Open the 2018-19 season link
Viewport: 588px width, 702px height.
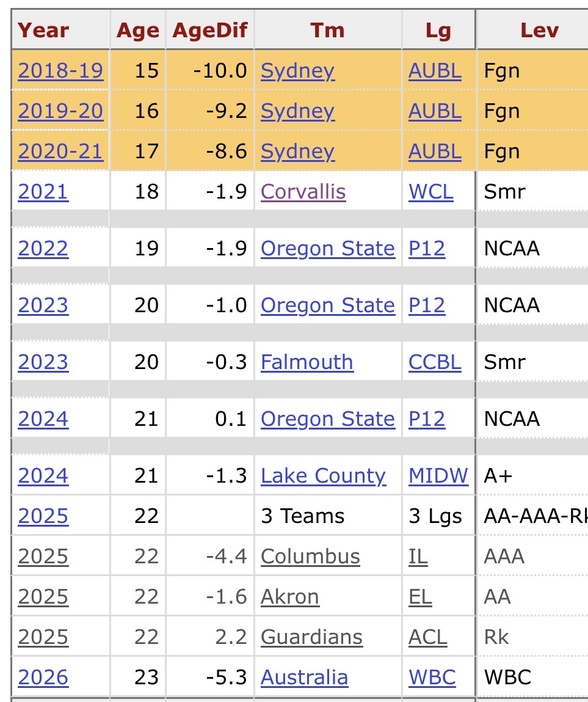(60, 71)
